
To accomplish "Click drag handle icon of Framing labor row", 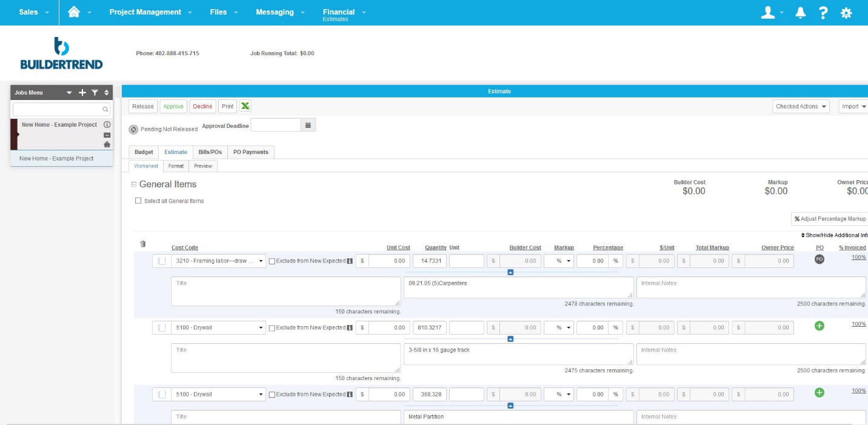I will tap(161, 261).
